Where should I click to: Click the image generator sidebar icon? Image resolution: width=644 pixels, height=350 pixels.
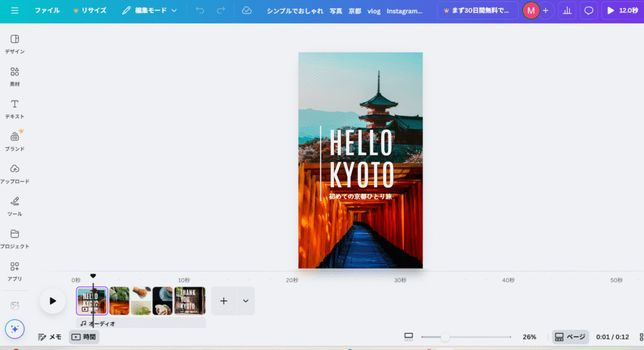(x=15, y=305)
